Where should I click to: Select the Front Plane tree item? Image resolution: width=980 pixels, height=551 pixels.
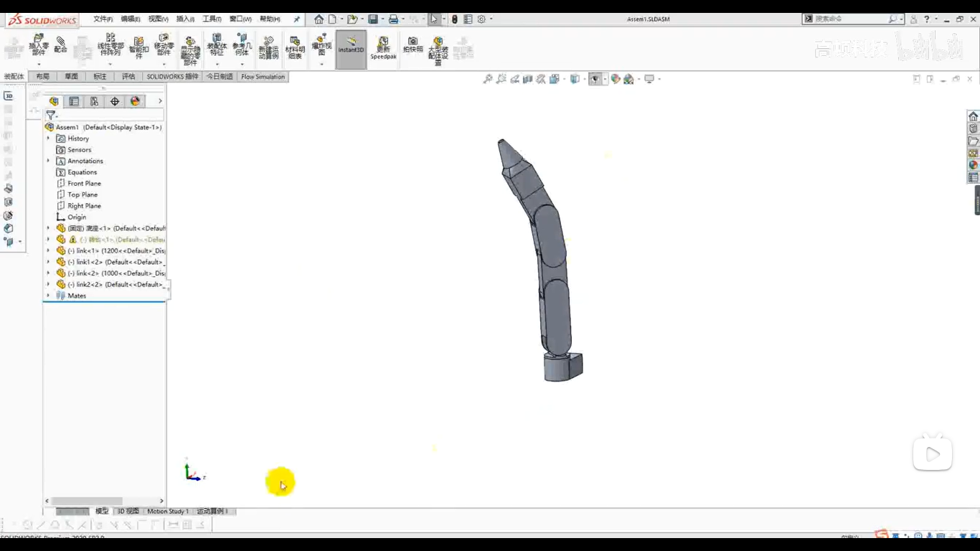click(84, 184)
